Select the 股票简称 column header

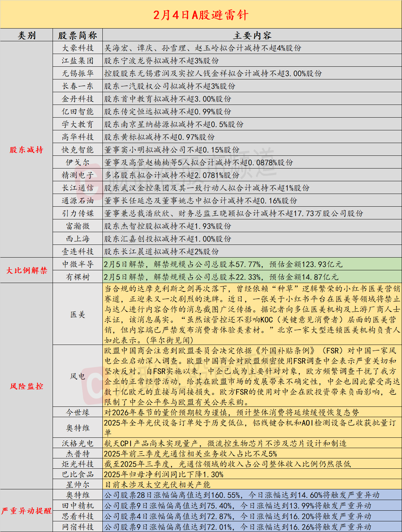pos(78,35)
